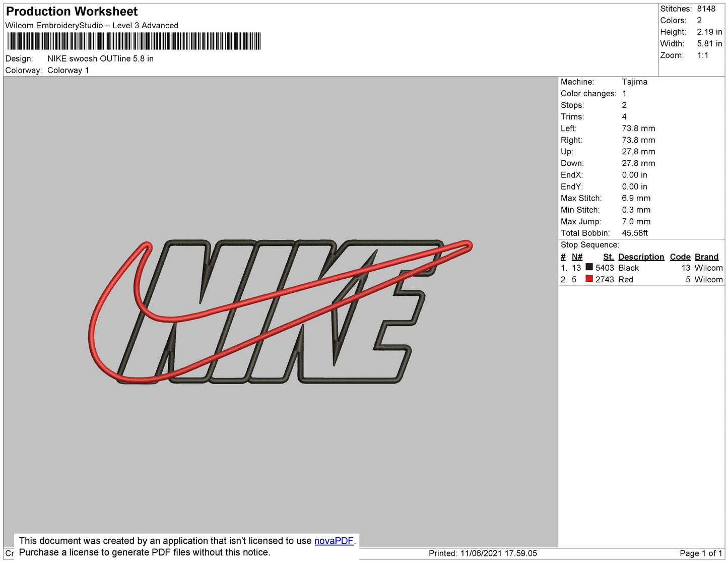Select the stitches value 8148
Viewport: 728px width, 563px height.
[706, 9]
